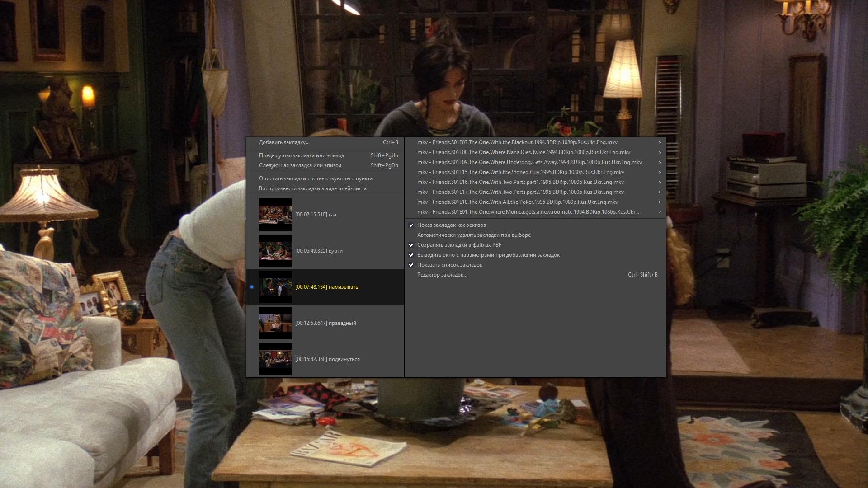Expand S01E01 Monica gets roommate submenu
Screen dimensions: 868x488
tap(660, 212)
